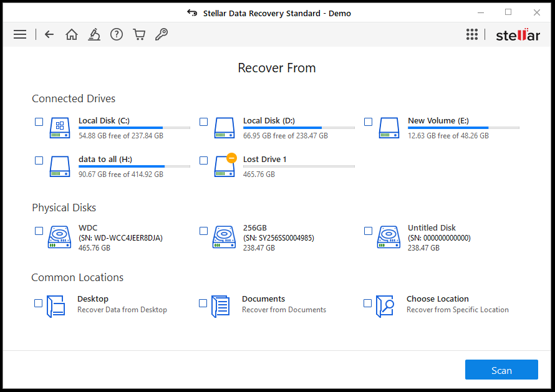The height and width of the screenshot is (392, 555).
Task: Select the 'WDC' disk name
Action: pyautogui.click(x=88, y=227)
